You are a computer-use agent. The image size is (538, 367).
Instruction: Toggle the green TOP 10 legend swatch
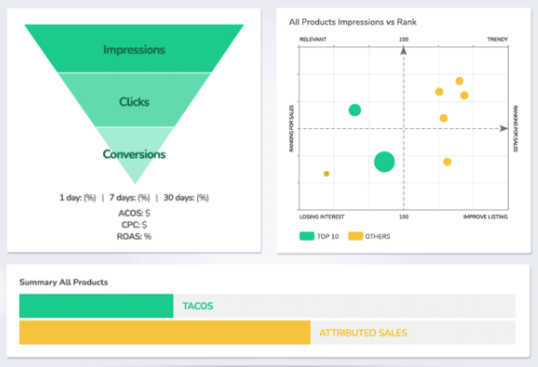(307, 236)
